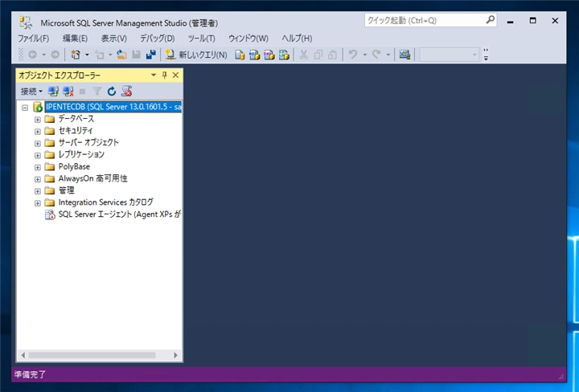The image size is (579, 392).
Task: Click the scroll right arrow in Object Explorer
Action: click(x=175, y=355)
